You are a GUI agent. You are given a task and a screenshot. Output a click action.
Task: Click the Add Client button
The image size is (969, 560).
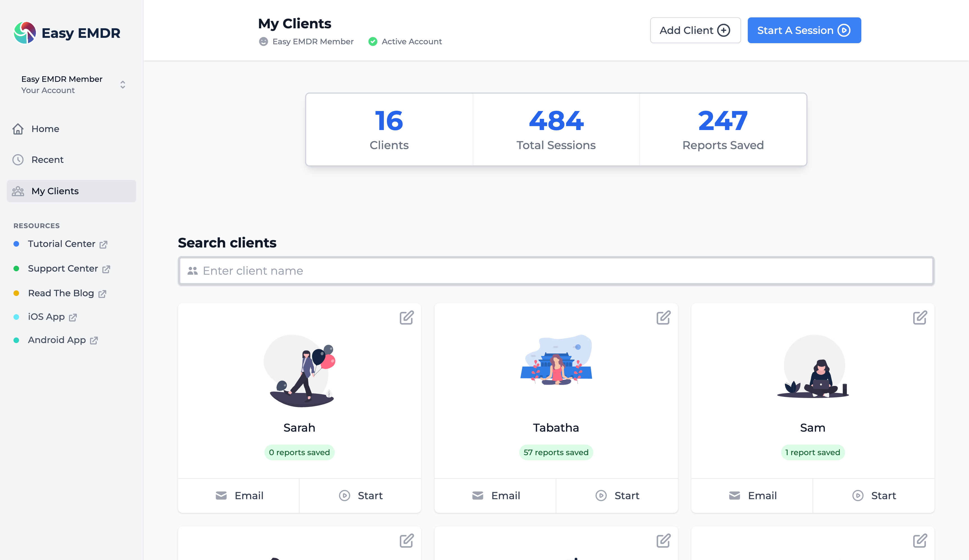(695, 30)
